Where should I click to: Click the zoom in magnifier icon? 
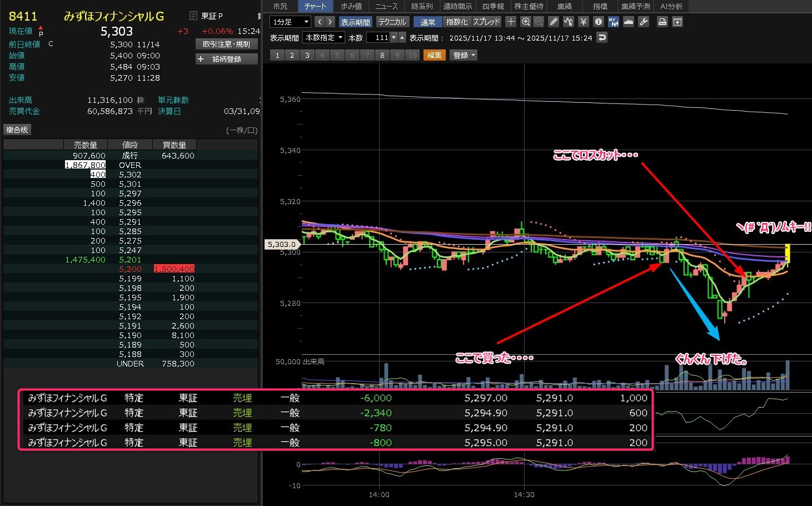[x=526, y=22]
